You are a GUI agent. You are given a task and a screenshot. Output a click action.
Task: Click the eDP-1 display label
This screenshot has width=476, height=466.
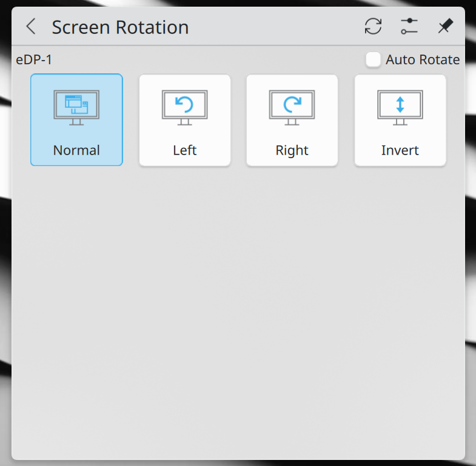tap(34, 59)
